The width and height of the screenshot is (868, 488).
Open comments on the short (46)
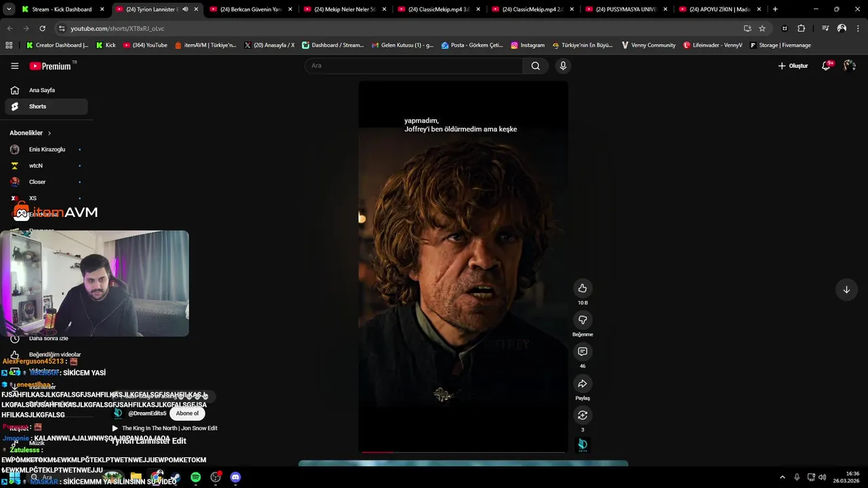582,352
